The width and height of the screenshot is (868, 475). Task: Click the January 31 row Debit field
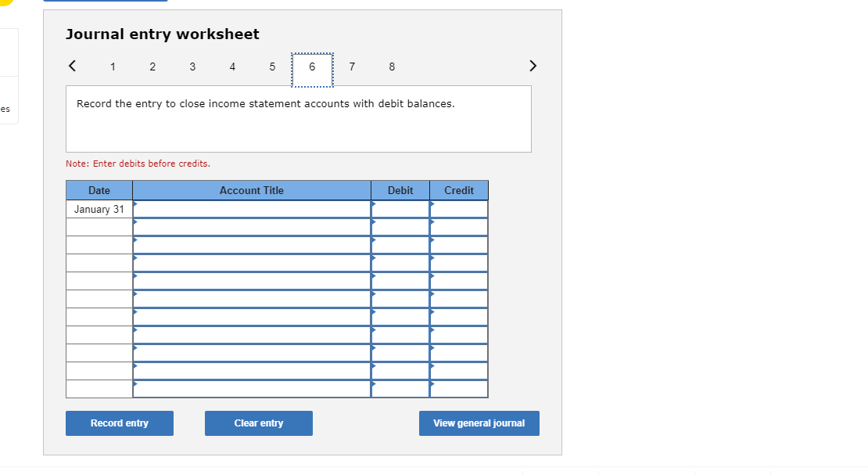pyautogui.click(x=400, y=209)
